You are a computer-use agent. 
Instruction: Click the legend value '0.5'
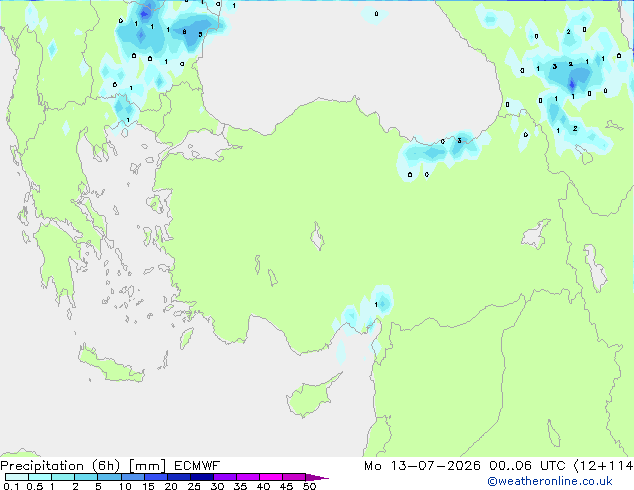tap(35, 486)
